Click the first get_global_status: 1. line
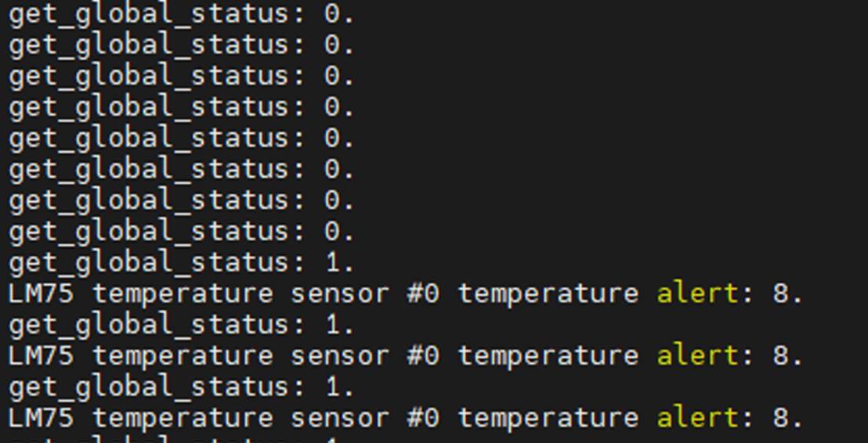The height and width of the screenshot is (443, 868). pos(181,263)
